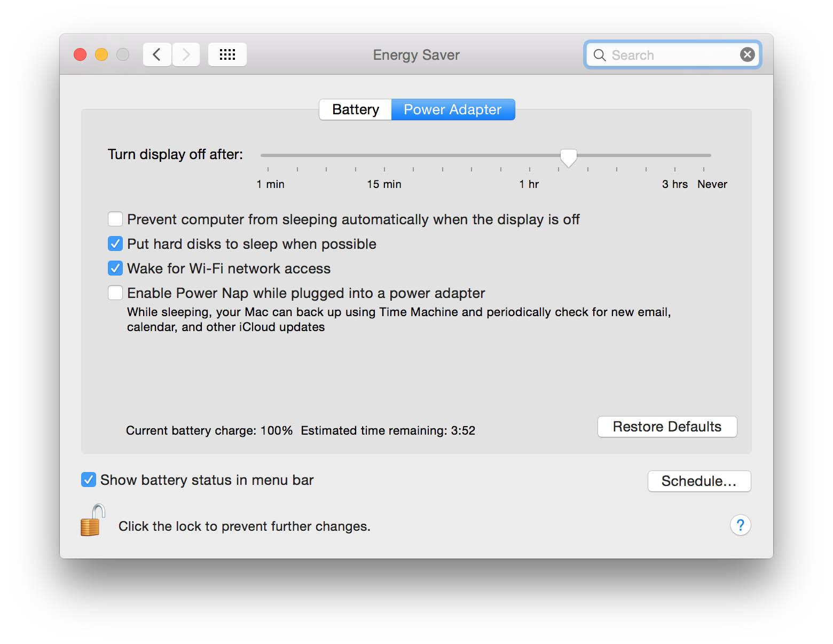Click inside the Search input field
The image size is (833, 644).
click(673, 55)
